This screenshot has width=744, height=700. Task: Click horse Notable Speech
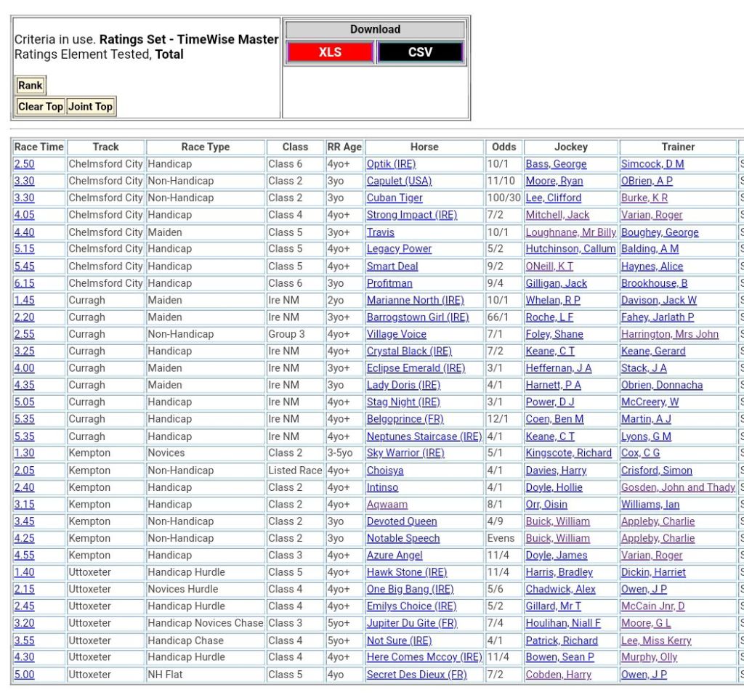(403, 538)
